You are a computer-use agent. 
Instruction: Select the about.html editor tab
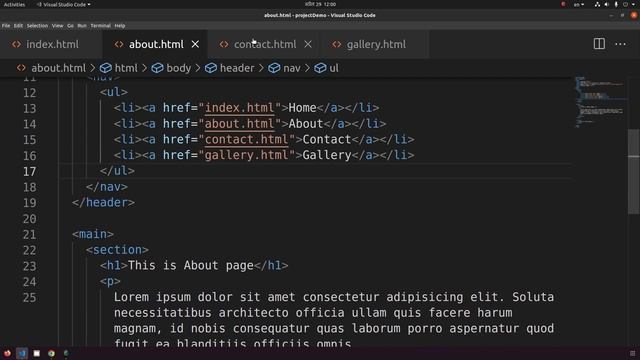pos(155,44)
